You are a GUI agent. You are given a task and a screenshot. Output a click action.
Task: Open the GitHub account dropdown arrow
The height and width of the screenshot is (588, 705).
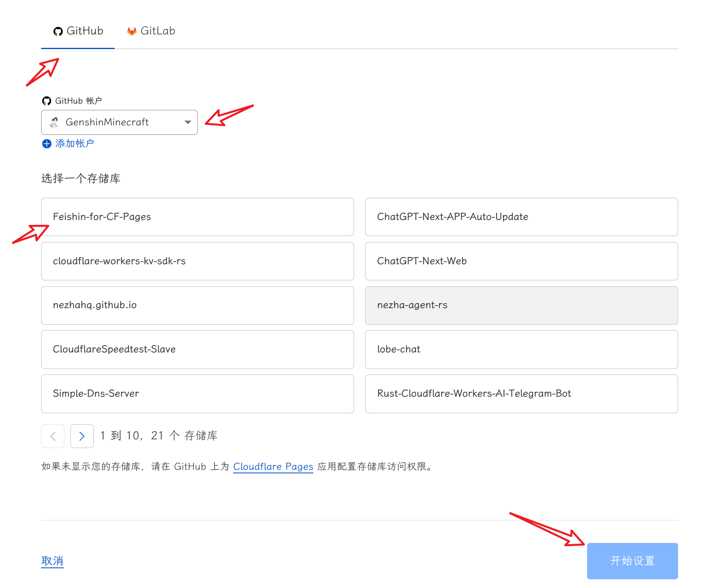tap(188, 123)
